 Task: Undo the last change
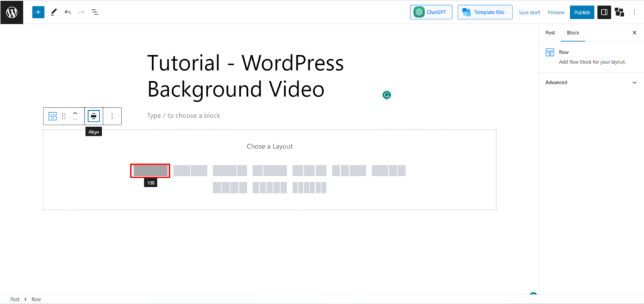[x=68, y=13]
